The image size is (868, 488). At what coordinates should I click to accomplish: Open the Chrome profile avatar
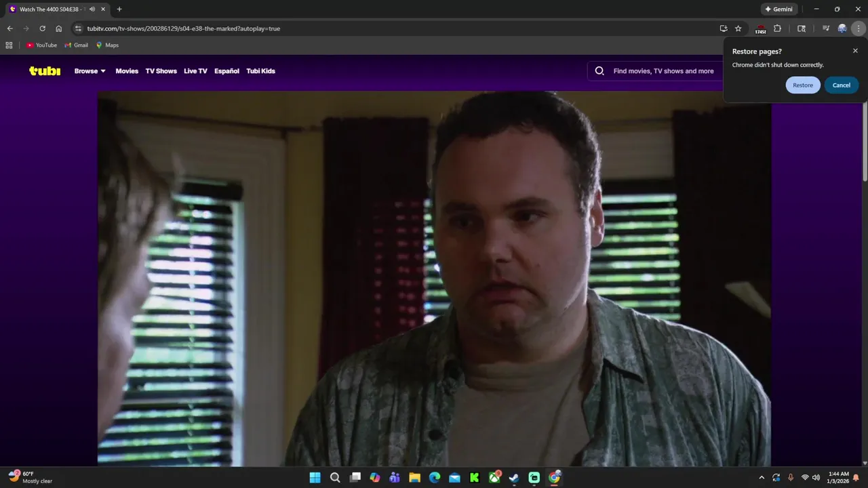(842, 28)
